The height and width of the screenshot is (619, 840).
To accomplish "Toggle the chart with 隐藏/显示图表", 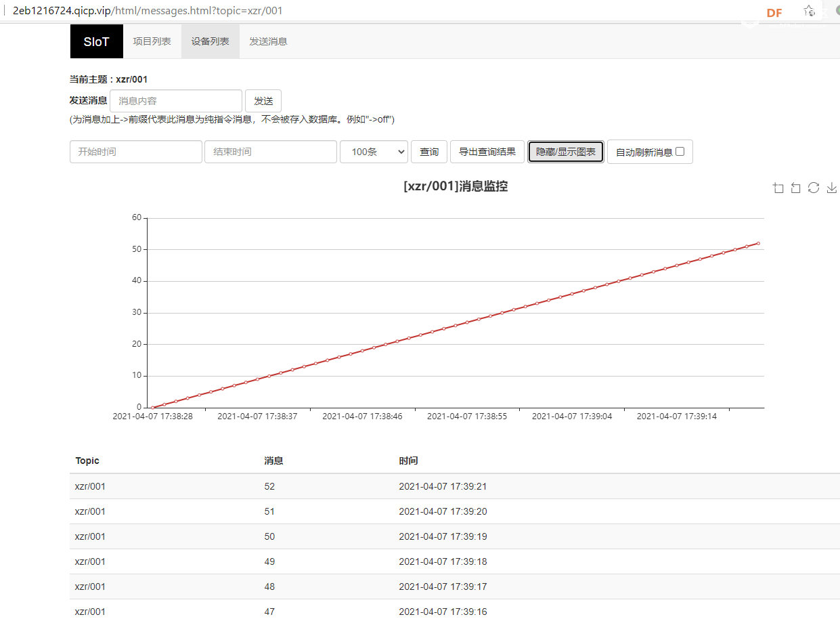I will tap(566, 152).
